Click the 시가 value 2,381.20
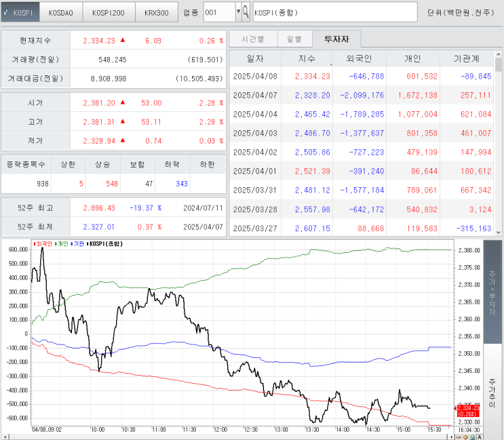The image size is (504, 440). pos(99,103)
